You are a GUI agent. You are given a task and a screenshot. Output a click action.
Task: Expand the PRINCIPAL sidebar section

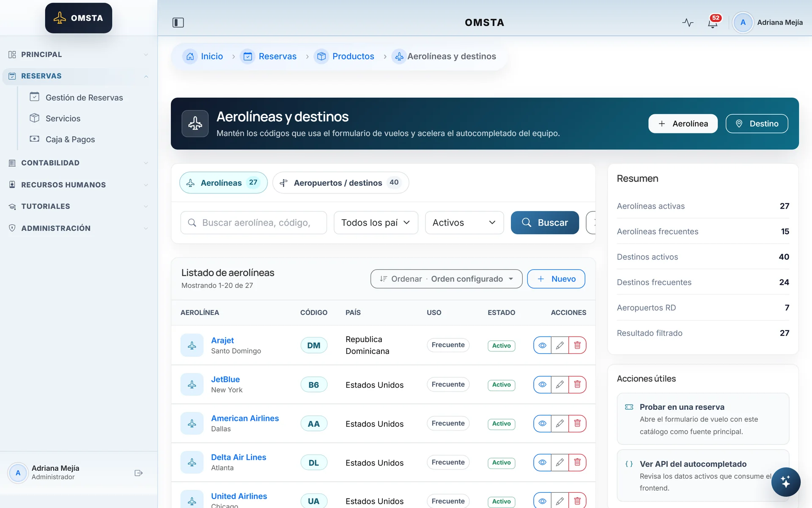click(x=79, y=55)
